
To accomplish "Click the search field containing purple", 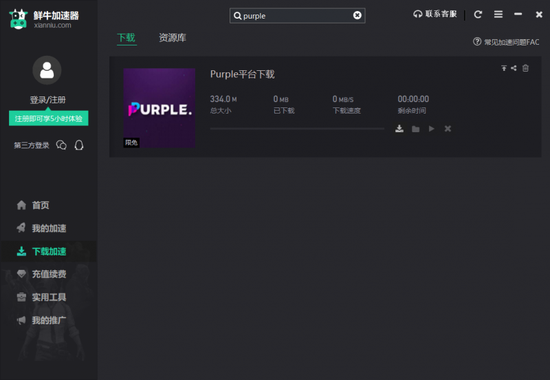I will pos(297,16).
